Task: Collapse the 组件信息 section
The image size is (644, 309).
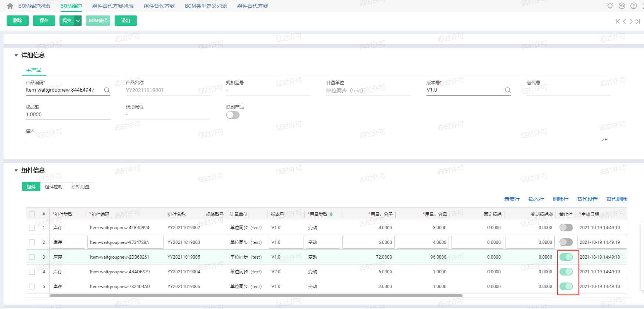Action: tap(16, 171)
